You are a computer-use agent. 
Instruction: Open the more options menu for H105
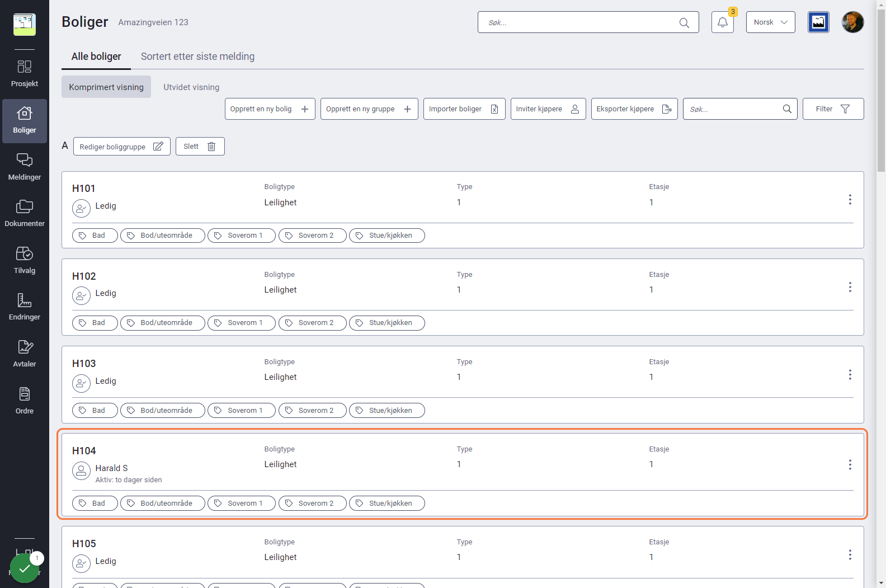tap(850, 554)
